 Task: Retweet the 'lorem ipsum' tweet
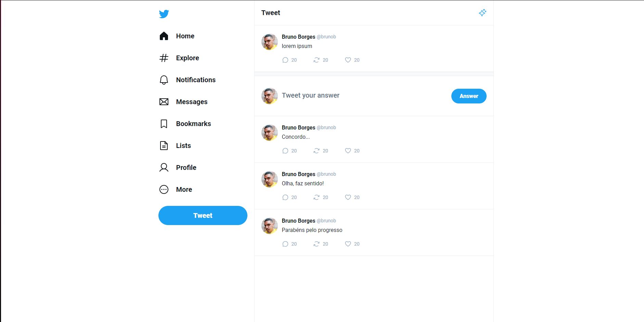(317, 60)
